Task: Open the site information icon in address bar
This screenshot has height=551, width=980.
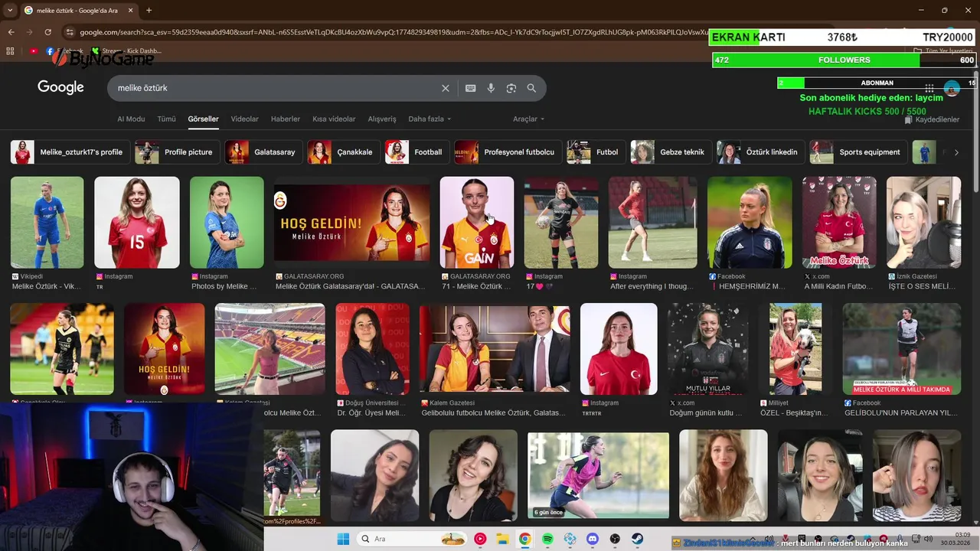Action: tap(70, 32)
